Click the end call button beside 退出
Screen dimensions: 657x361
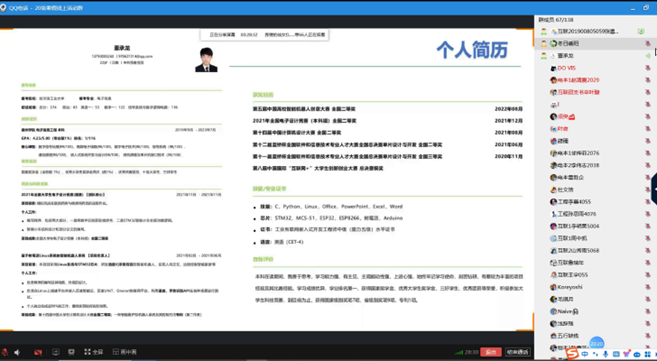point(517,352)
